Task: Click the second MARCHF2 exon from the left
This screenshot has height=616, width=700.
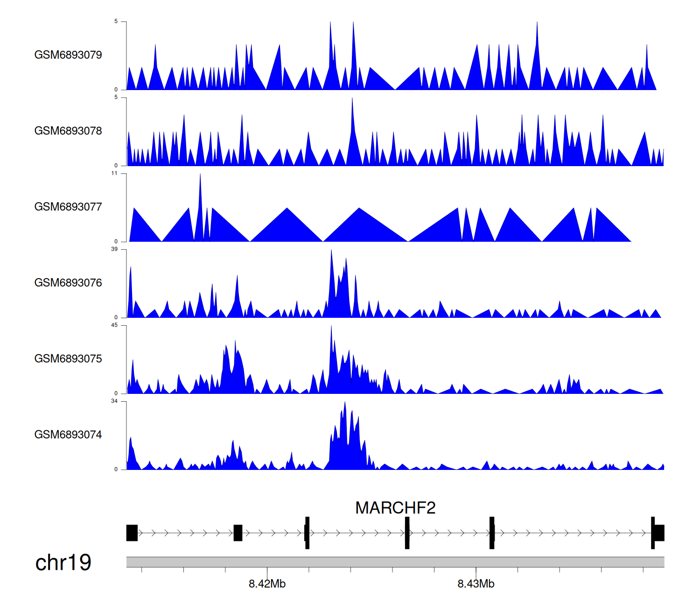Action: pos(238,533)
